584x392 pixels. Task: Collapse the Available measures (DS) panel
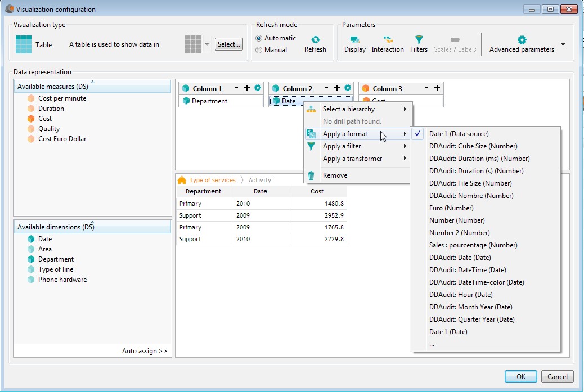92,82
